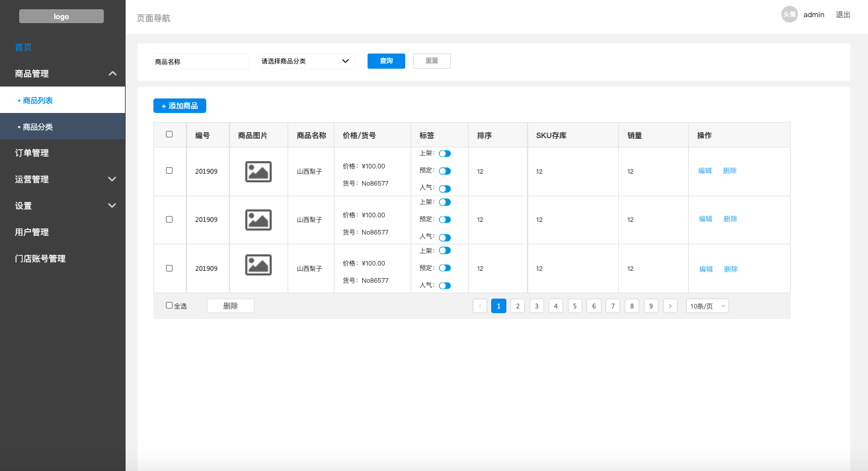Go to page 7 in the pagination
868x471 pixels.
pos(613,306)
